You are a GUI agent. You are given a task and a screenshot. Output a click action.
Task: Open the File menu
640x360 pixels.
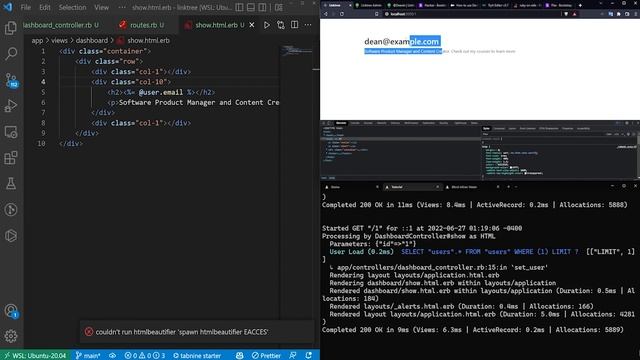(x=26, y=7)
